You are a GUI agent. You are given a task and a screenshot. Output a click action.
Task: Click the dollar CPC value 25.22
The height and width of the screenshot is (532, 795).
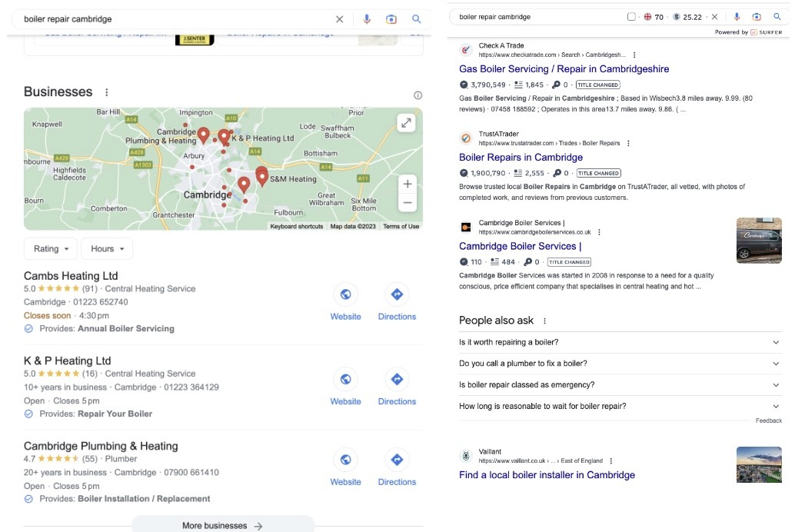tap(687, 17)
